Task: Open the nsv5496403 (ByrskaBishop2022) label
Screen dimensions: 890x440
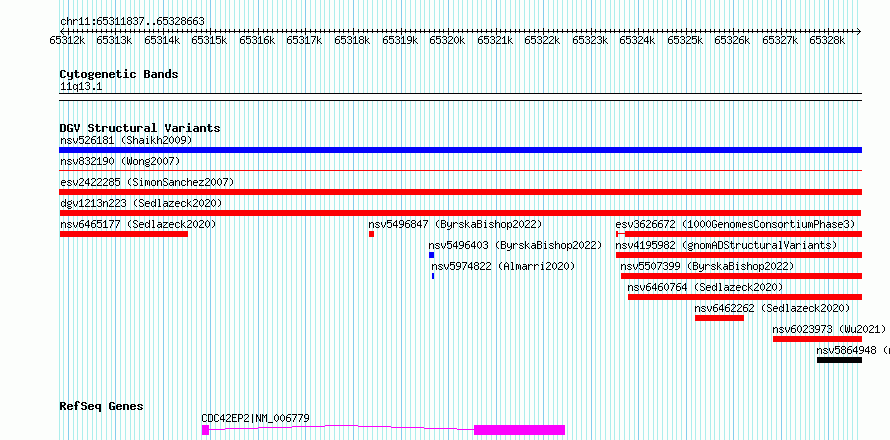Action: [515, 245]
